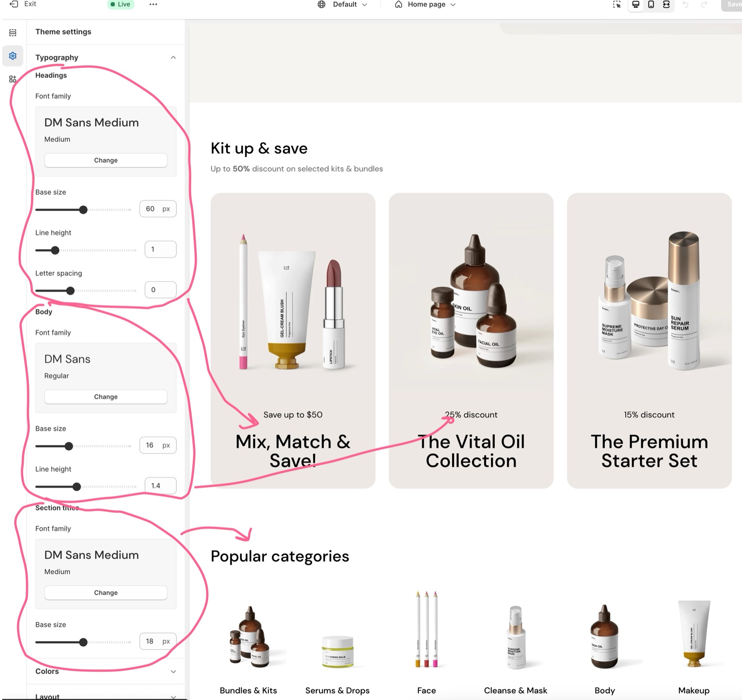Click the Exit icon in the top bar

14,4
